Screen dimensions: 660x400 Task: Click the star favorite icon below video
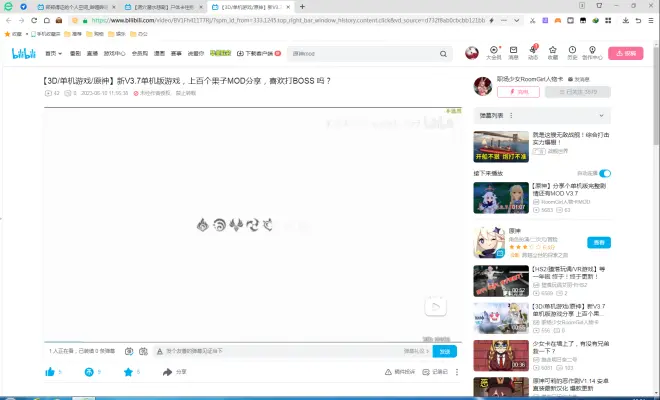[128, 372]
